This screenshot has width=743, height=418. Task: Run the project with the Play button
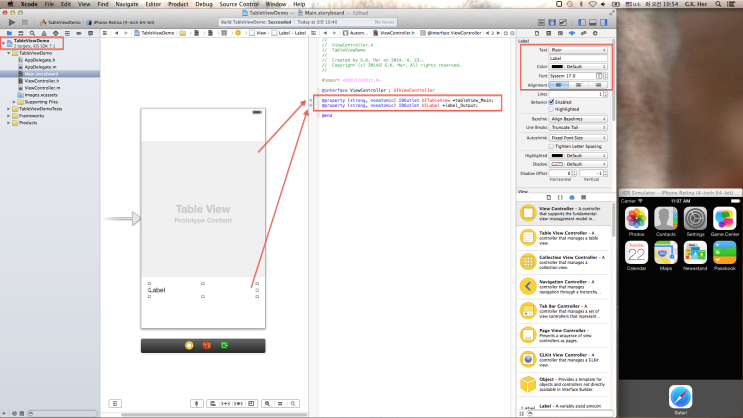pyautogui.click(x=12, y=22)
